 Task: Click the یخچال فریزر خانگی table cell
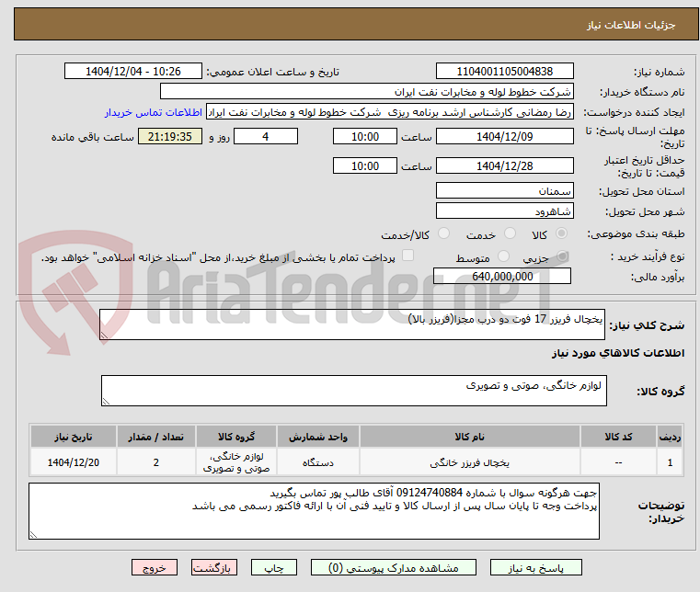click(x=470, y=462)
